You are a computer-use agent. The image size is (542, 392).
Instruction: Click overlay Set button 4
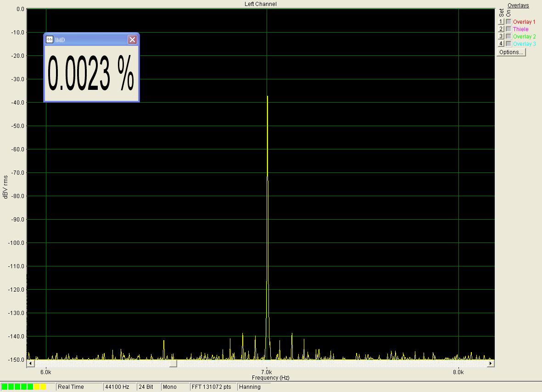pos(501,44)
